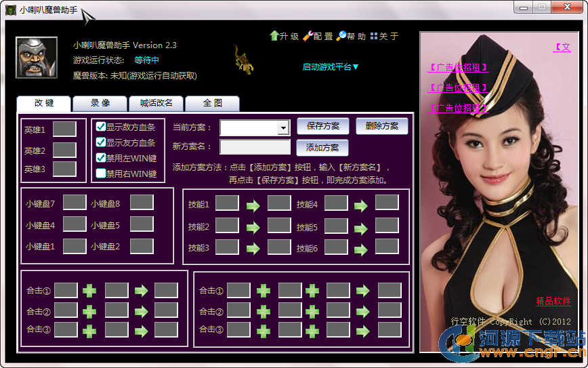588x368 pixels.
Task: Click the orc hero avatar image
Action: [37, 56]
